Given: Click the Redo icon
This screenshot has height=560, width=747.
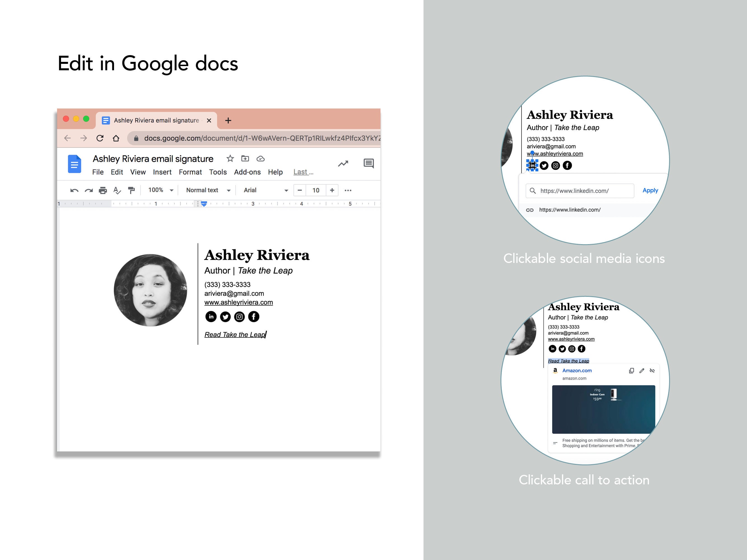Looking at the screenshot, I should click(x=89, y=190).
